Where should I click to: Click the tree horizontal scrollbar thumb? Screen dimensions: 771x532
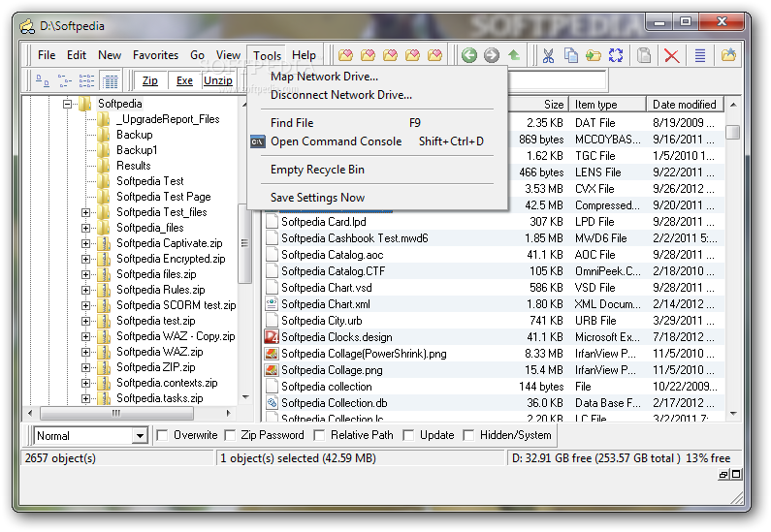coord(116,413)
